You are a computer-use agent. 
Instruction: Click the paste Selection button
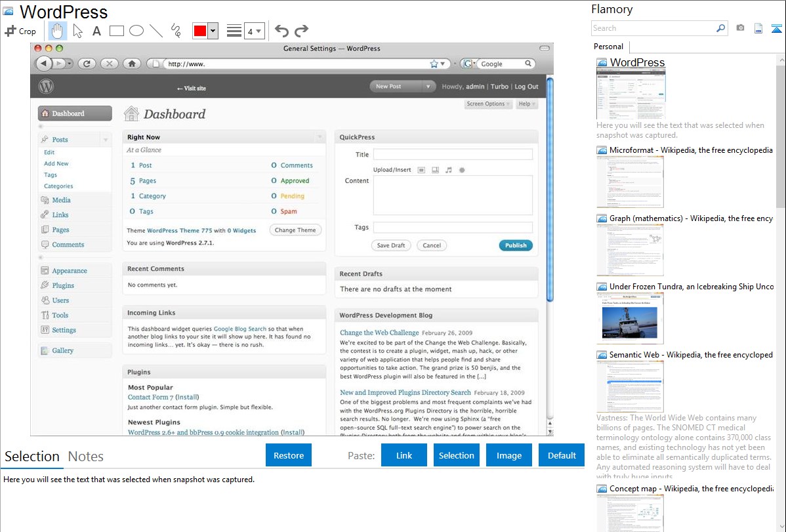456,455
